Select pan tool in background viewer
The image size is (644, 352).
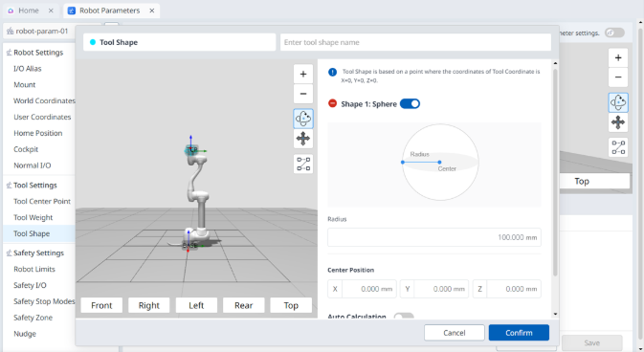pyautogui.click(x=618, y=122)
